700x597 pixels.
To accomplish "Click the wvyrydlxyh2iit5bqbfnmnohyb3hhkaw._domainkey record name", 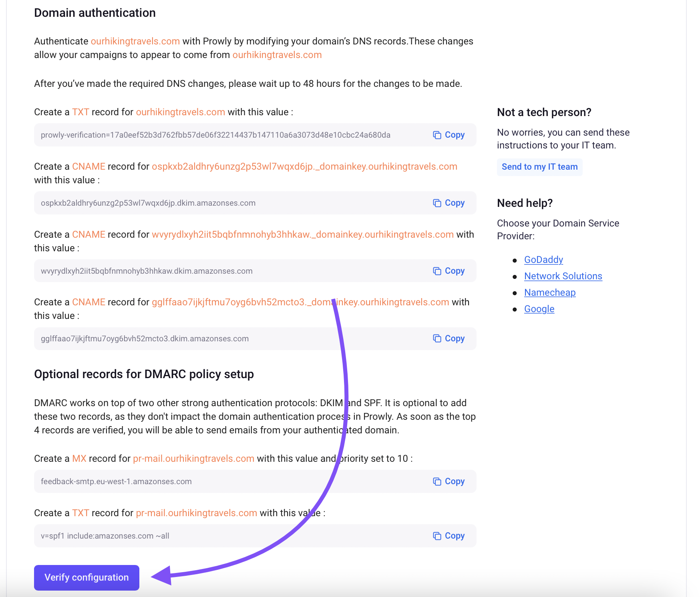I will [x=303, y=234].
